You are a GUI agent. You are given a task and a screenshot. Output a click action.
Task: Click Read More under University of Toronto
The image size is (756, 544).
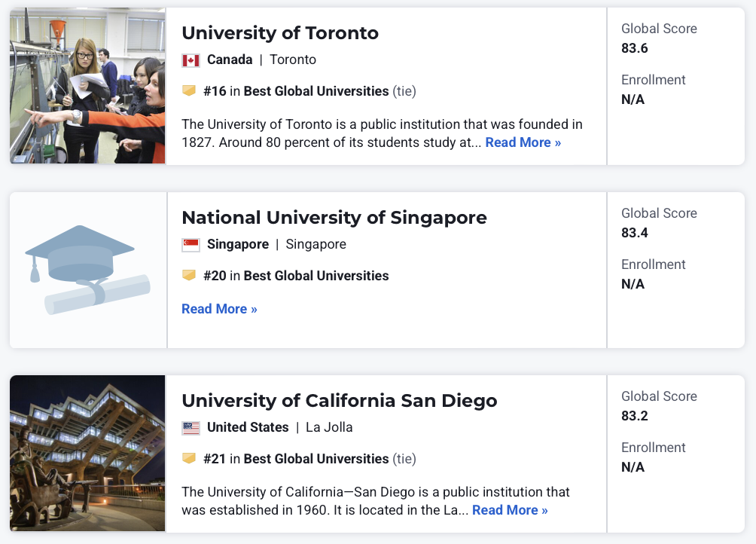point(523,142)
